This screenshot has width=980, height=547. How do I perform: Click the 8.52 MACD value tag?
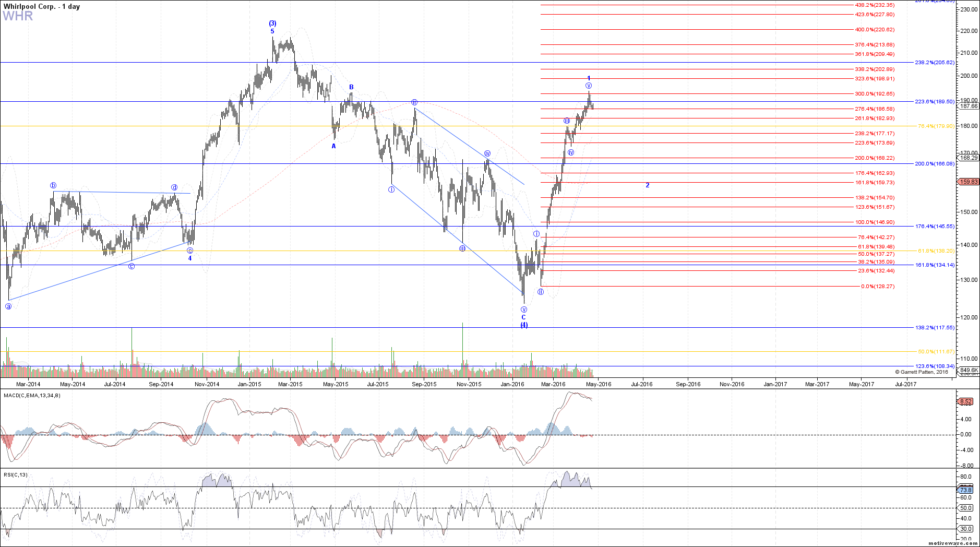(x=965, y=401)
